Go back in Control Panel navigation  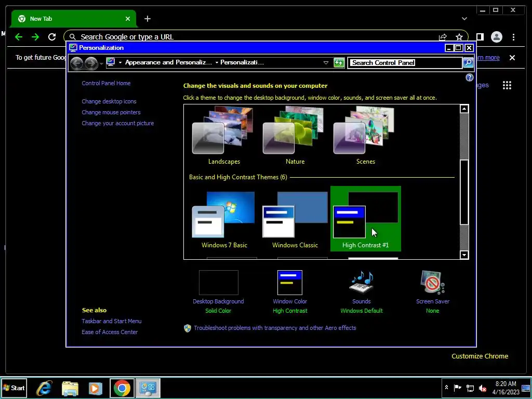pyautogui.click(x=77, y=63)
